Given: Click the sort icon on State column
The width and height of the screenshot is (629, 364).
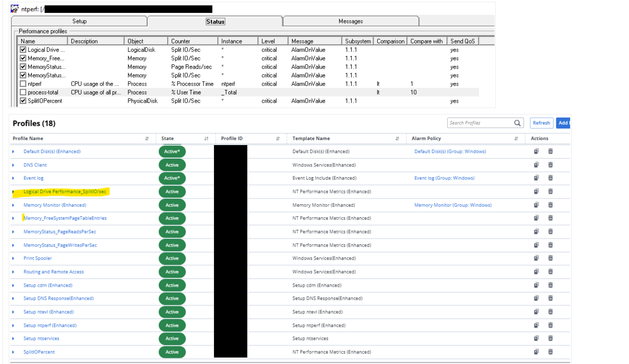Looking at the screenshot, I should pos(206,138).
